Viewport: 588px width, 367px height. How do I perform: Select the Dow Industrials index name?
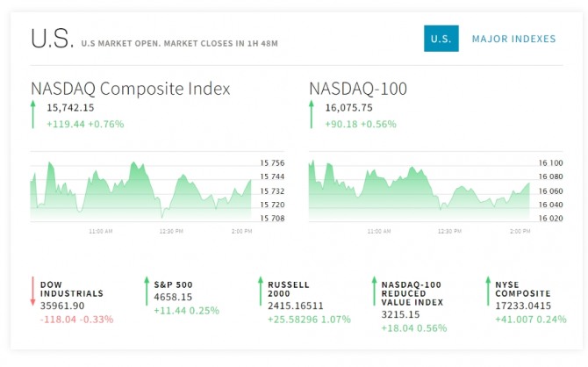tap(72, 290)
